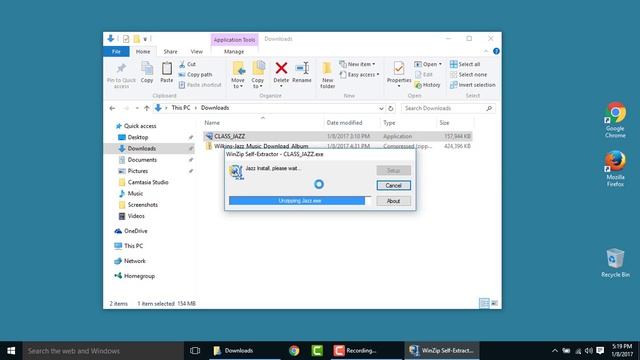Click the Up one level arrow
This screenshot has width=640, height=360.
click(147, 108)
